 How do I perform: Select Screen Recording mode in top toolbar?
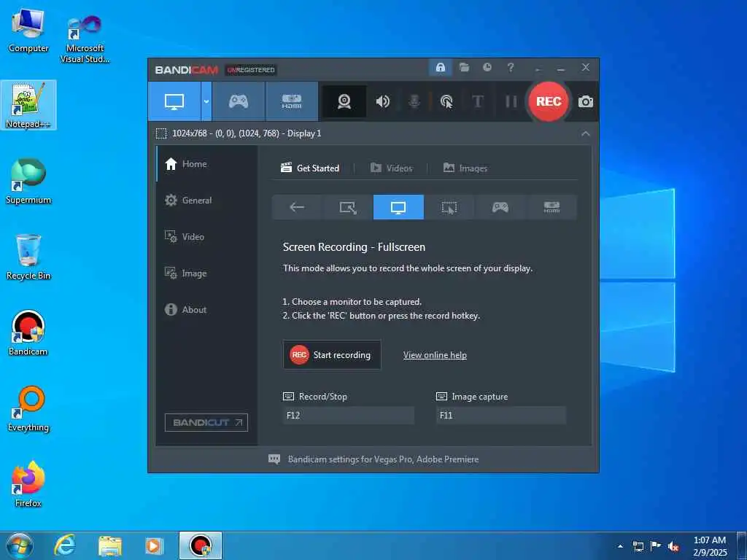tap(174, 101)
